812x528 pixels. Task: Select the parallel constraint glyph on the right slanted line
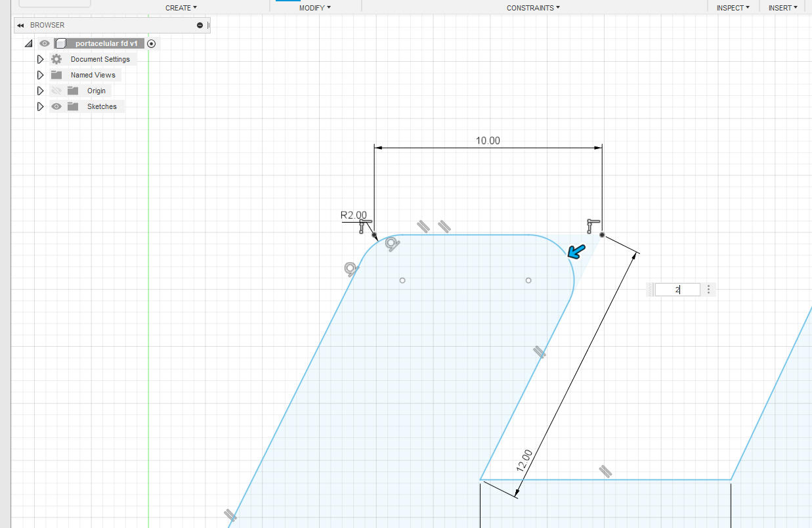(x=540, y=352)
